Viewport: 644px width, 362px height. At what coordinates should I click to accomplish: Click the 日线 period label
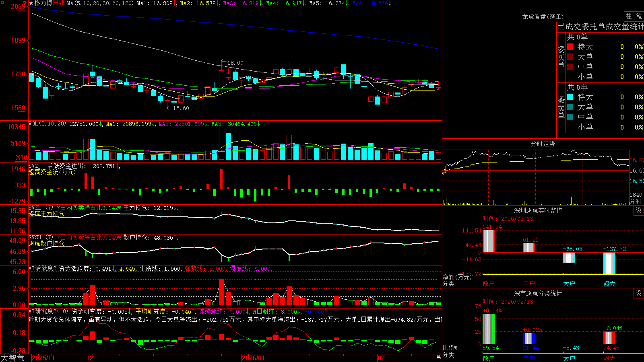59,3
